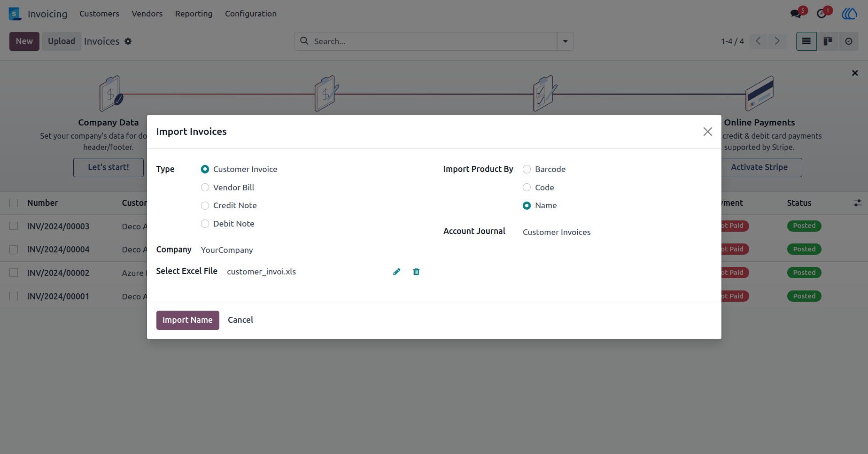Click the Let's start! button
This screenshot has height=454, width=868.
108,167
